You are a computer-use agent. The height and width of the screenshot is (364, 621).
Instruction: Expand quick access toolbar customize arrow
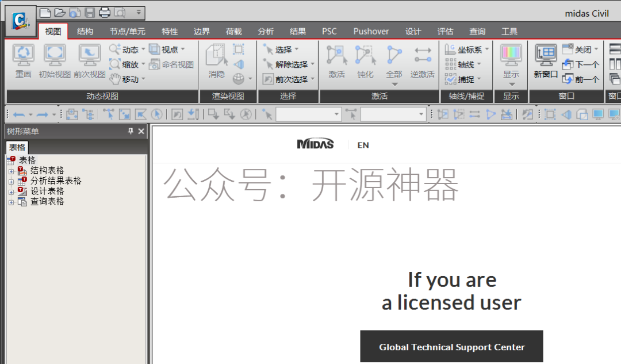tap(139, 12)
